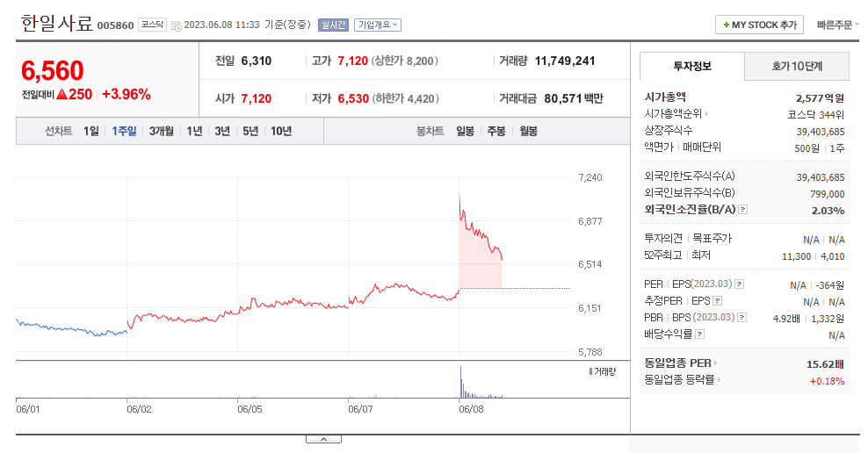
Task: Click the PBR value 4.92배
Action: pyautogui.click(x=786, y=320)
